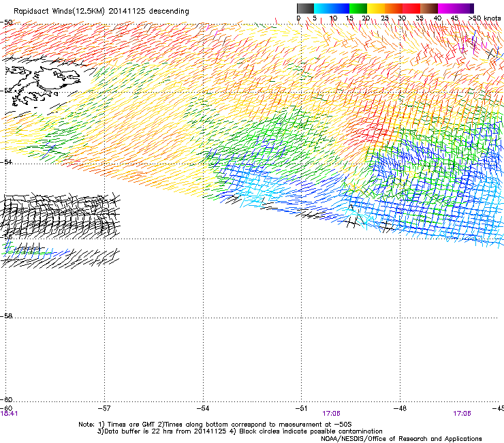Click the red 30–35 knots legend segment
504x443 pixels.
tap(411, 8)
